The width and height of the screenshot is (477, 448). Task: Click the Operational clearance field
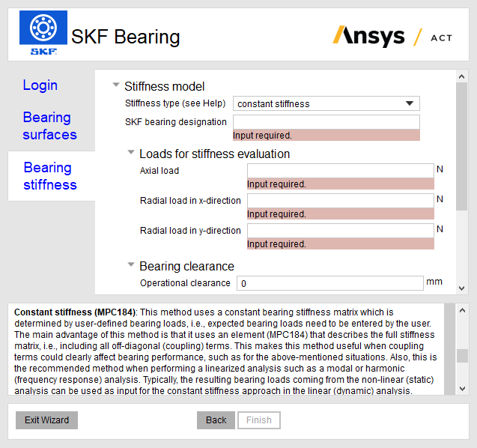330,283
